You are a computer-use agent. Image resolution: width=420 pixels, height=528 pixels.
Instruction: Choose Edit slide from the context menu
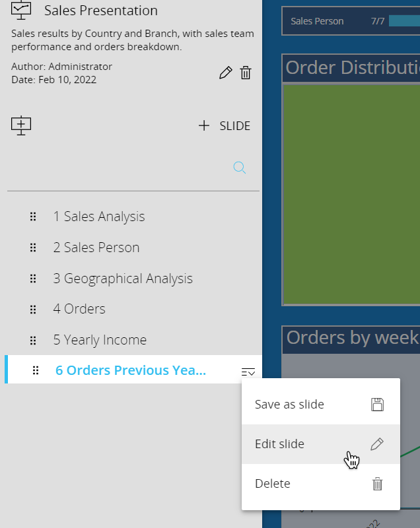[x=280, y=444]
